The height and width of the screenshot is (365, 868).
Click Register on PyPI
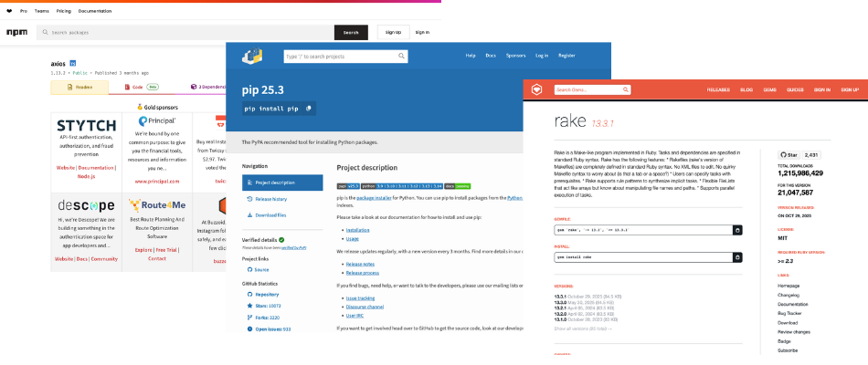566,56
